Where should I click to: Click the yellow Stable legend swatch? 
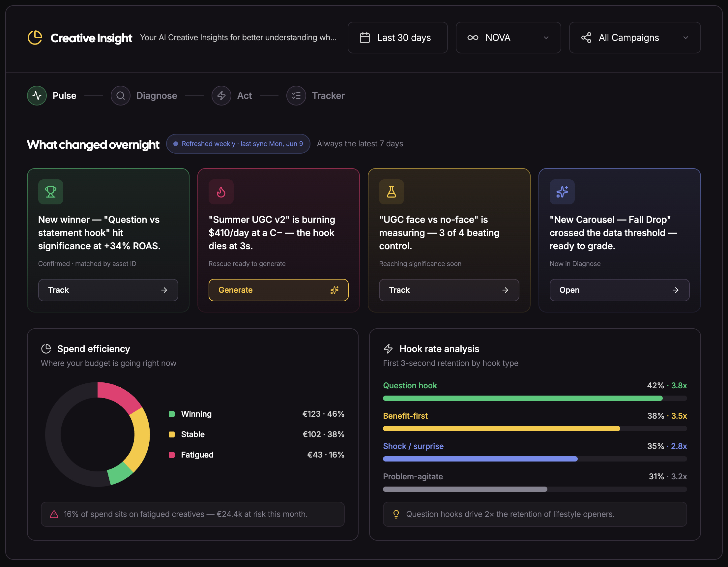coord(172,434)
